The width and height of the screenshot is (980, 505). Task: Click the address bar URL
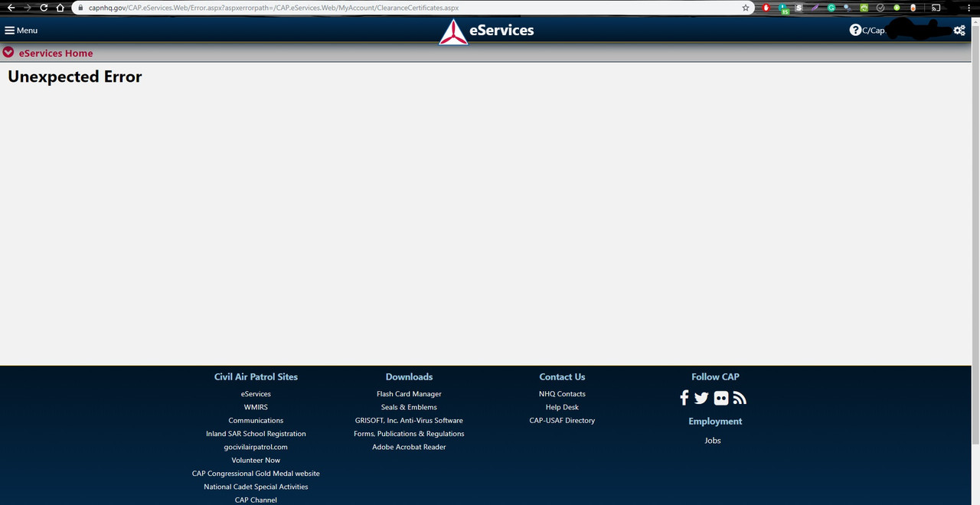[x=273, y=8]
